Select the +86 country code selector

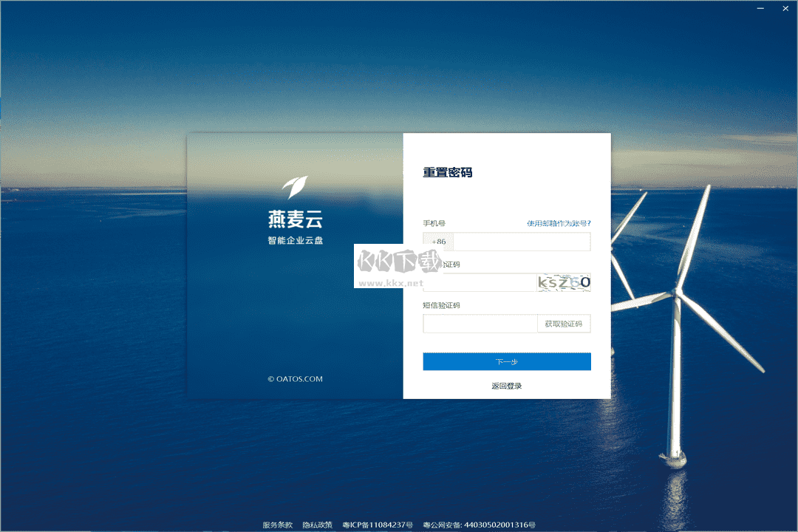(x=437, y=242)
